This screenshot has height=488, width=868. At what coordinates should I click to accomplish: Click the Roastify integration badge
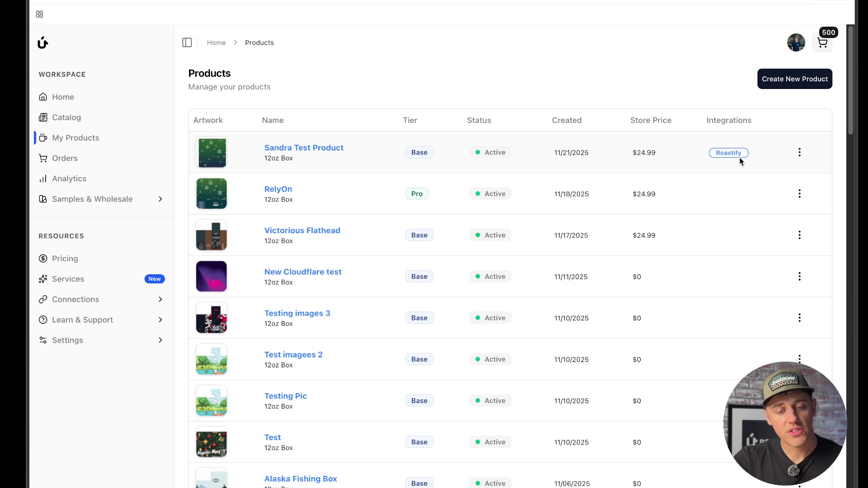tap(728, 153)
